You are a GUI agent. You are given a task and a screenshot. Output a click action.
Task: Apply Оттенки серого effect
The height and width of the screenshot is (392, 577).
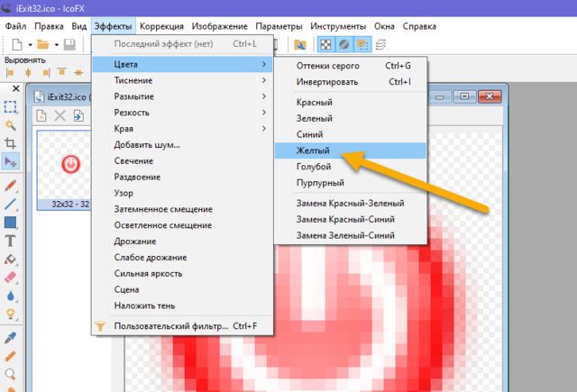pos(351,66)
